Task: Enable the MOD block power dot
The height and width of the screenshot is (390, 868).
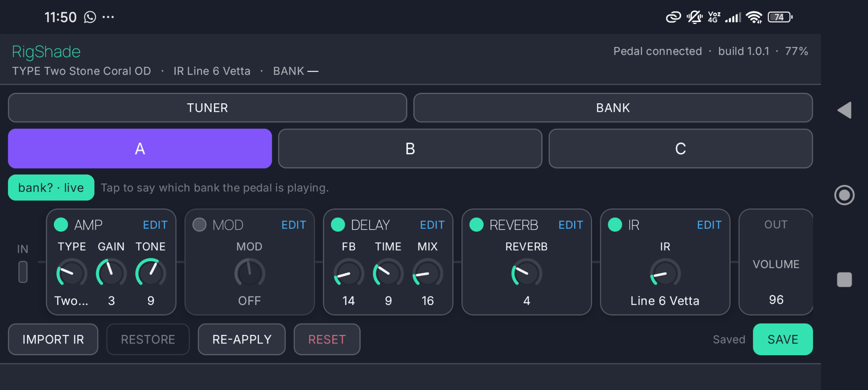Action: (x=199, y=224)
